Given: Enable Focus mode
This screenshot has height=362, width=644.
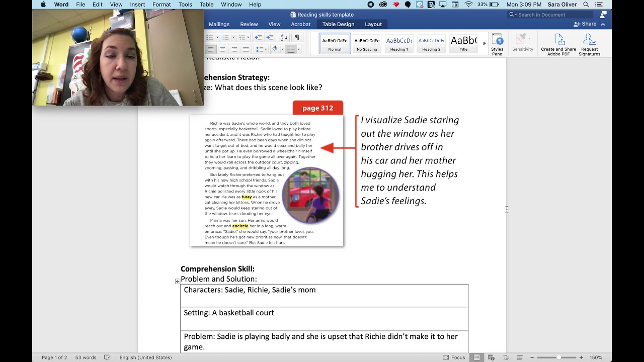Looking at the screenshot, I should [454, 357].
